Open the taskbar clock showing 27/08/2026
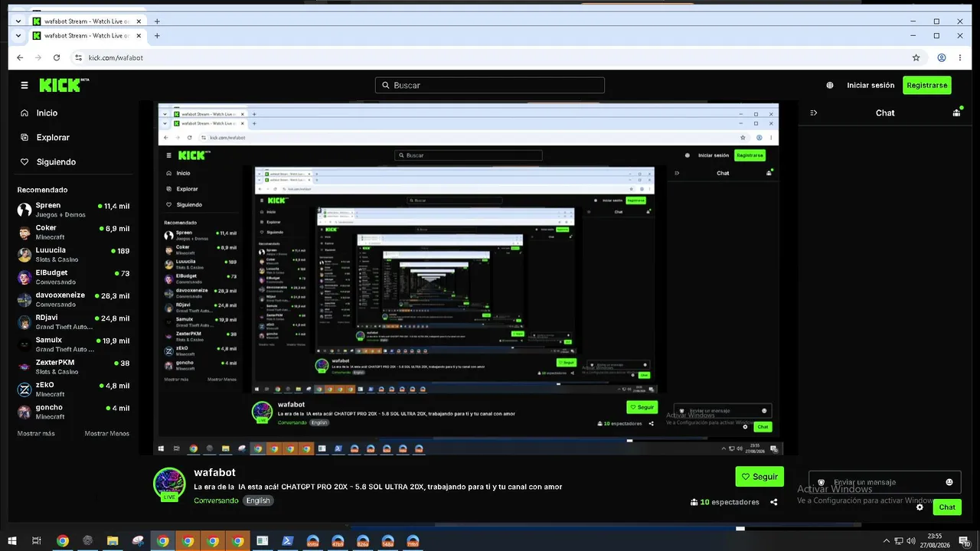The width and height of the screenshot is (980, 551). [934, 541]
